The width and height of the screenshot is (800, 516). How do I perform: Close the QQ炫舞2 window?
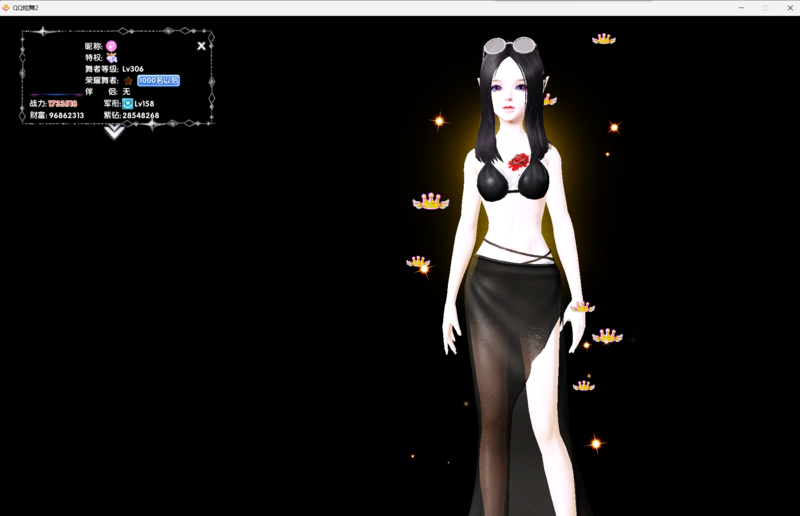tap(790, 8)
